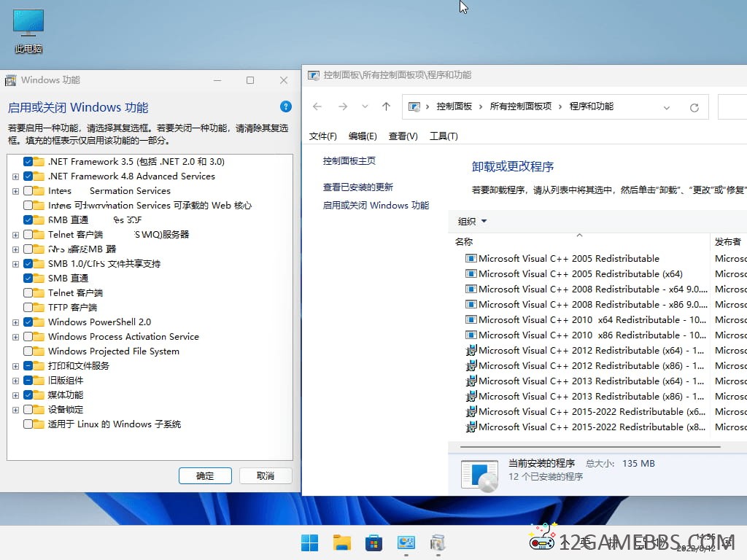Screen dimensions: 747x560
Task: Click the help question mark in Windows Features
Action: [x=286, y=106]
